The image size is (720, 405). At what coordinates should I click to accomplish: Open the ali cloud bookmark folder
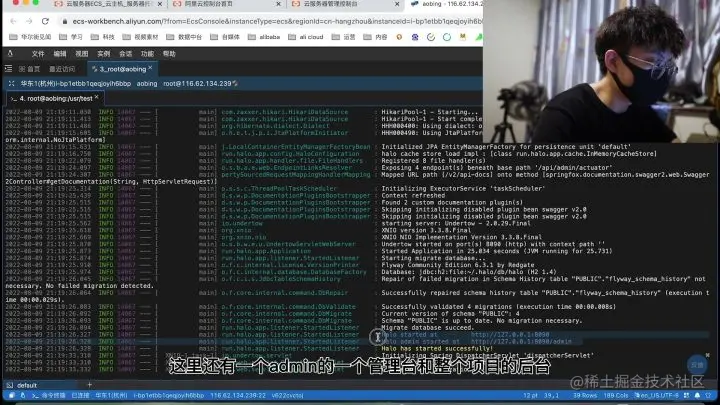click(x=306, y=37)
